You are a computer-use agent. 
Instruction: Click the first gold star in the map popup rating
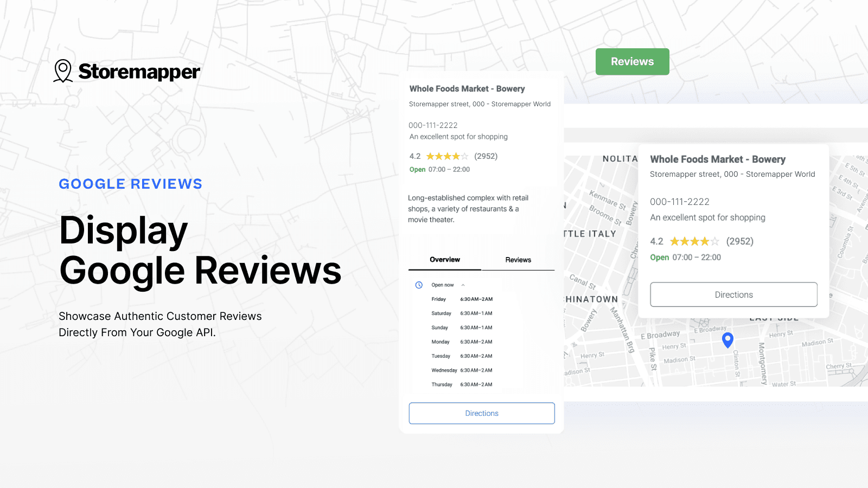click(675, 241)
